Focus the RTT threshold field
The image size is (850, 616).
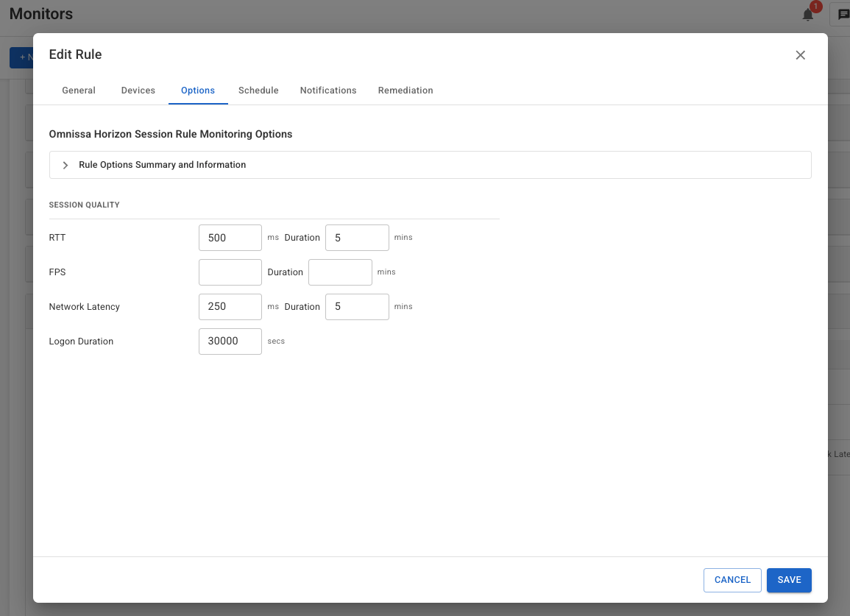(230, 238)
